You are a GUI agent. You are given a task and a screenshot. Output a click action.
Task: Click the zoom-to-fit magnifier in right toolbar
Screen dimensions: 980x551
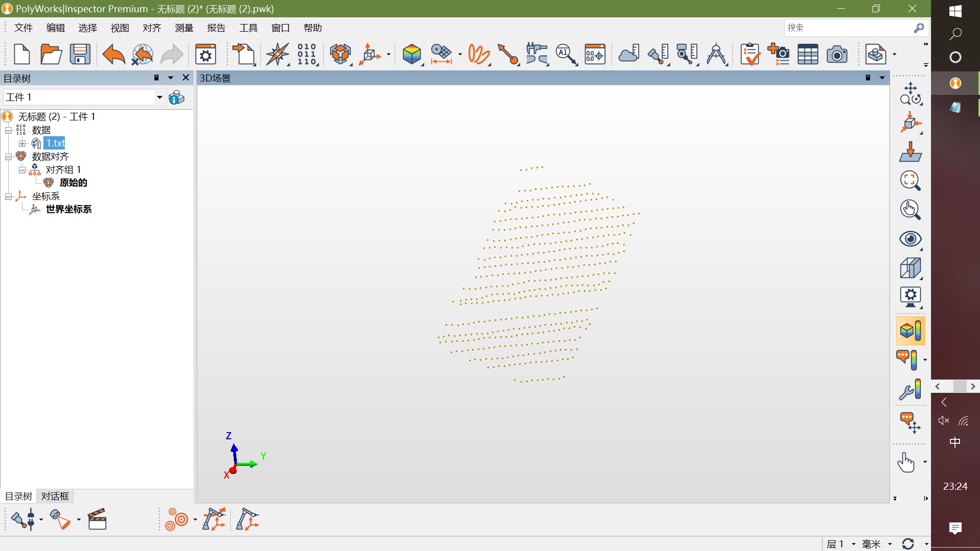pyautogui.click(x=910, y=181)
